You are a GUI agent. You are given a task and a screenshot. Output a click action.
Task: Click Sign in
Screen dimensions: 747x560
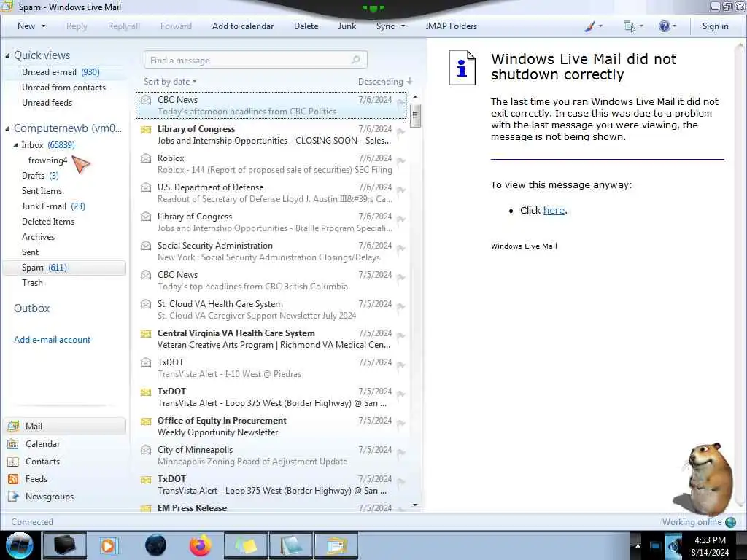pos(715,26)
